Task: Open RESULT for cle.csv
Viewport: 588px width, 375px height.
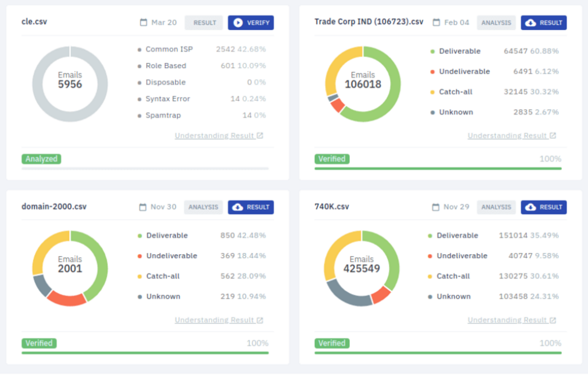Action: coord(204,22)
